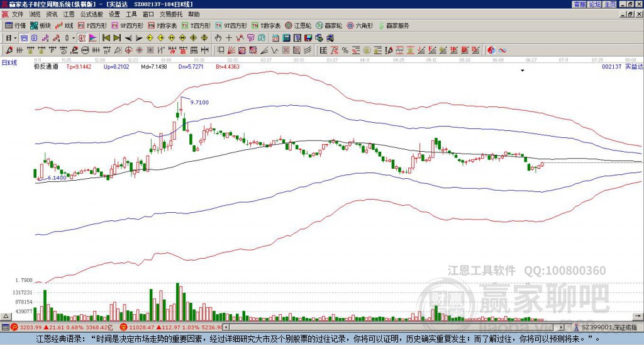Jump to last bar icon

point(117,38)
